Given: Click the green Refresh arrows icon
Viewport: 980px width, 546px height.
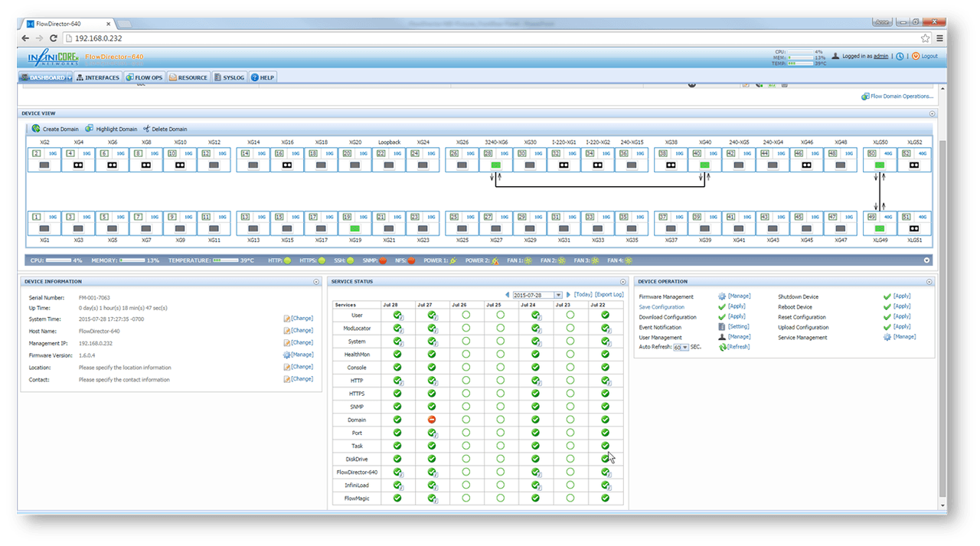Looking at the screenshot, I should [x=721, y=347].
